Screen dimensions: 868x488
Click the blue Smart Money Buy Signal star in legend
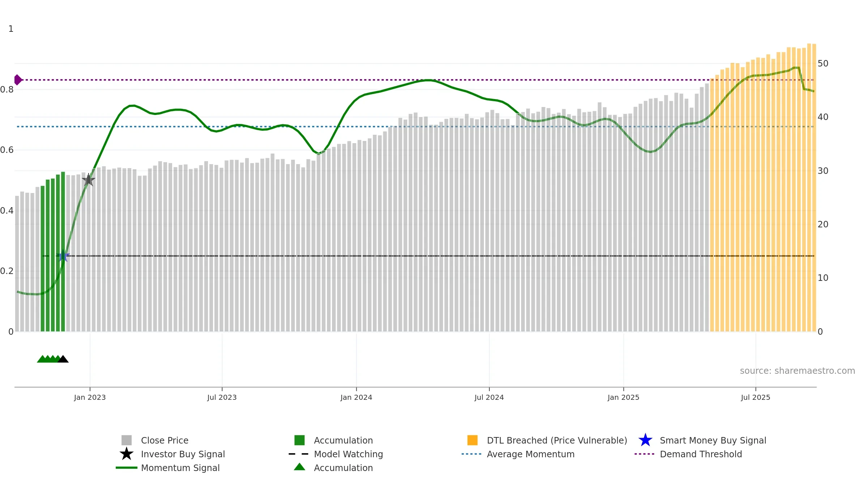click(645, 440)
